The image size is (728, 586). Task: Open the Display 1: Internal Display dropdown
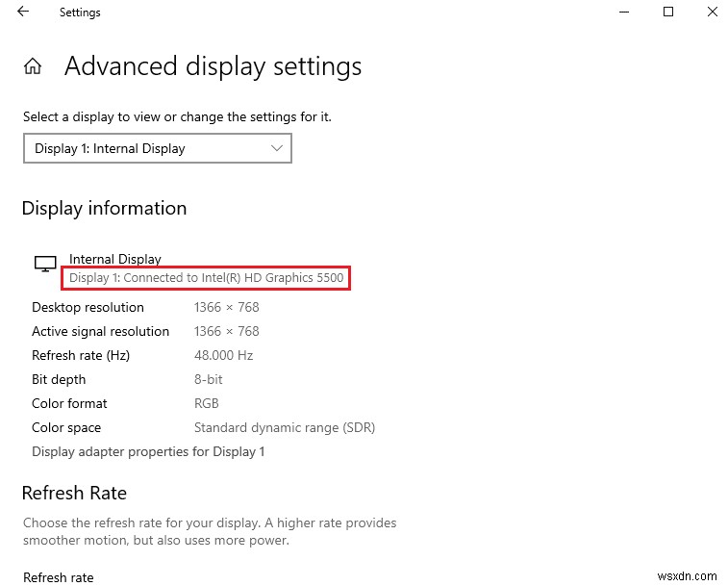tap(158, 148)
